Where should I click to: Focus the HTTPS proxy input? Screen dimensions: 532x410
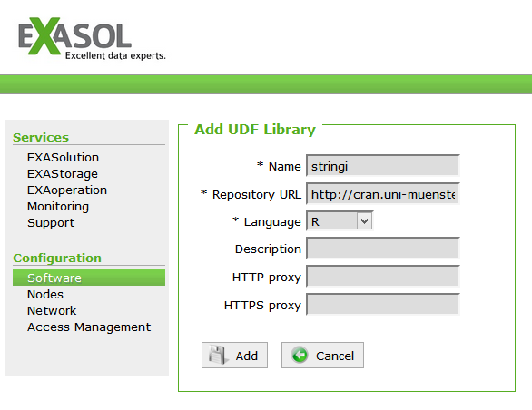click(x=383, y=304)
